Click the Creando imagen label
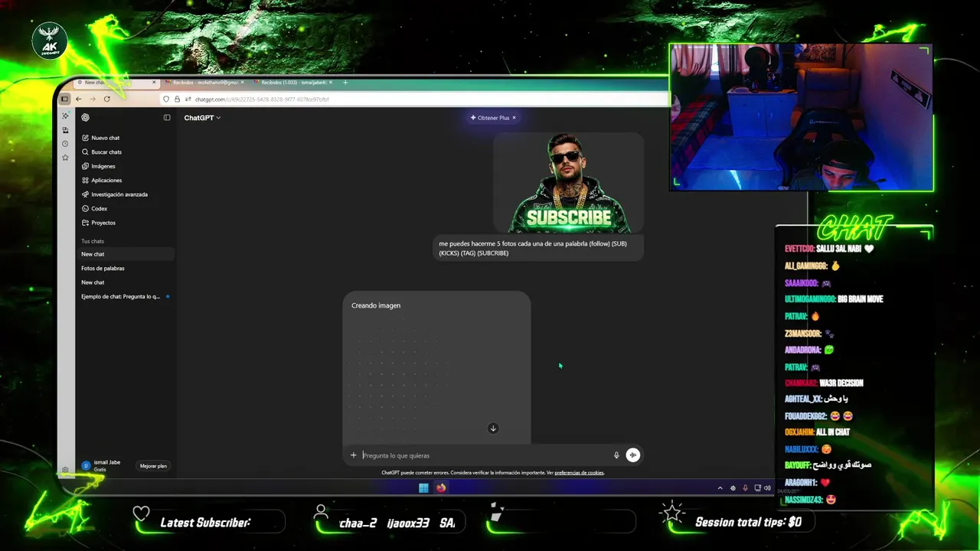Viewport: 980px width, 551px height. 376,305
